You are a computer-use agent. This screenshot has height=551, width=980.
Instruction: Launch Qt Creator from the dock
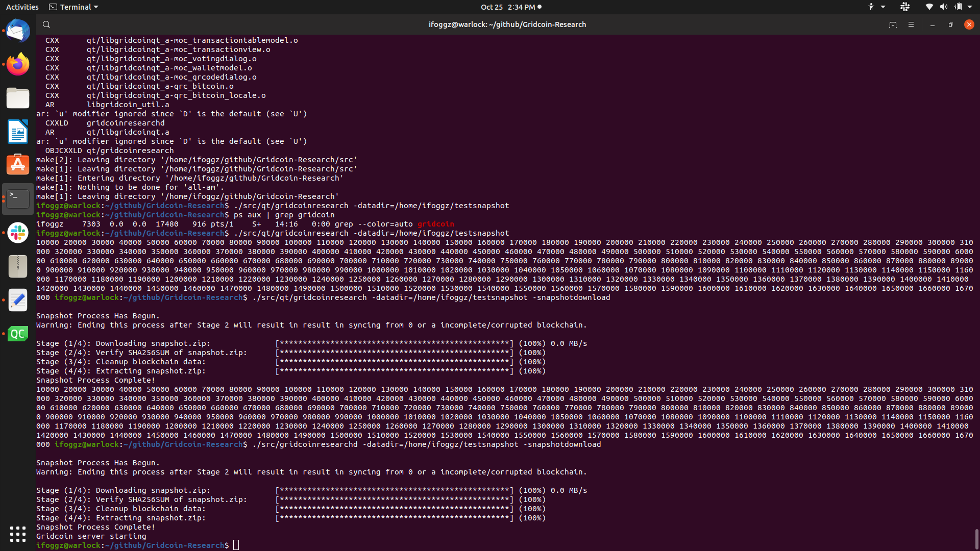click(x=18, y=334)
